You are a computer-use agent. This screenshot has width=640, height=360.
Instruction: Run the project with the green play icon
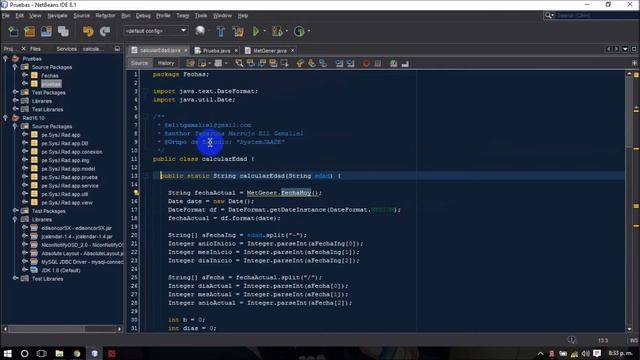point(256,31)
